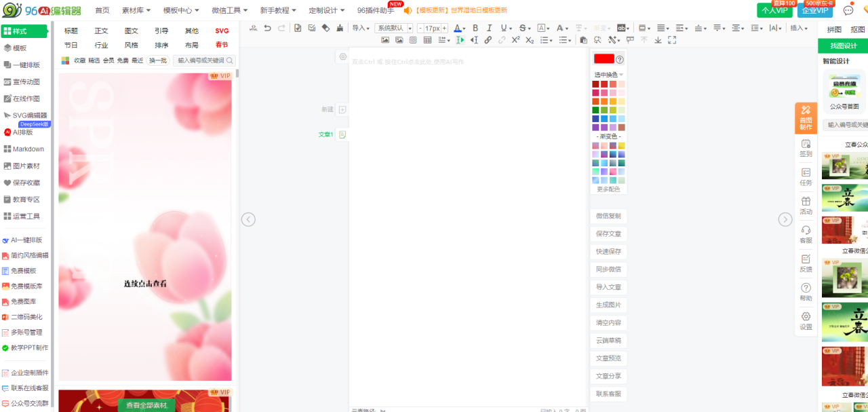Click the 保存文章 button
The image size is (868, 412).
click(608, 233)
